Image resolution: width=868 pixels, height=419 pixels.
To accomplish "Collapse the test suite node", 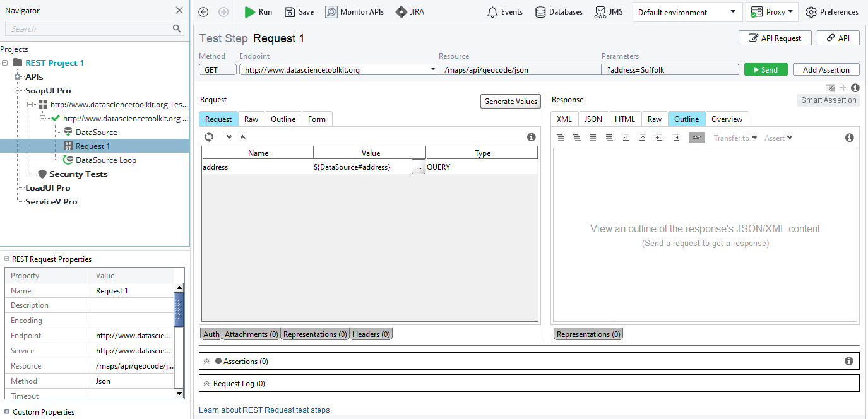I will pyautogui.click(x=30, y=105).
